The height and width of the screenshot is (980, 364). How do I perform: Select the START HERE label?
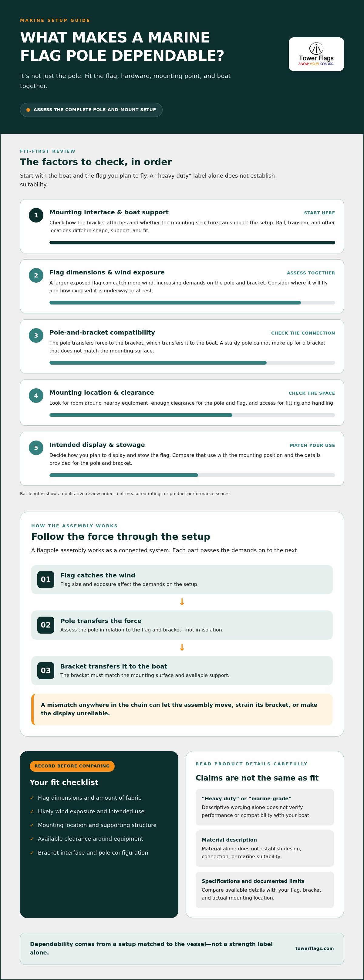(319, 213)
